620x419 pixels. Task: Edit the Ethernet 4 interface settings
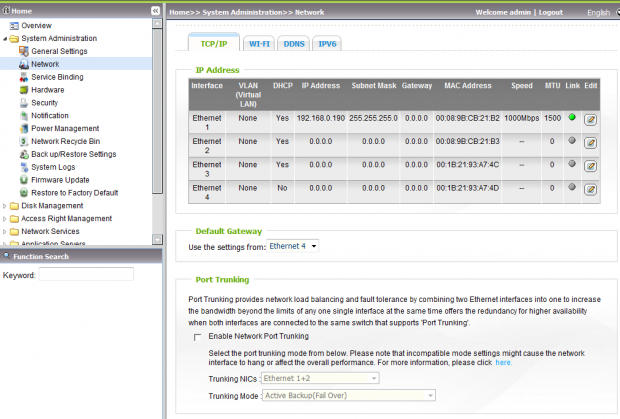coord(590,190)
